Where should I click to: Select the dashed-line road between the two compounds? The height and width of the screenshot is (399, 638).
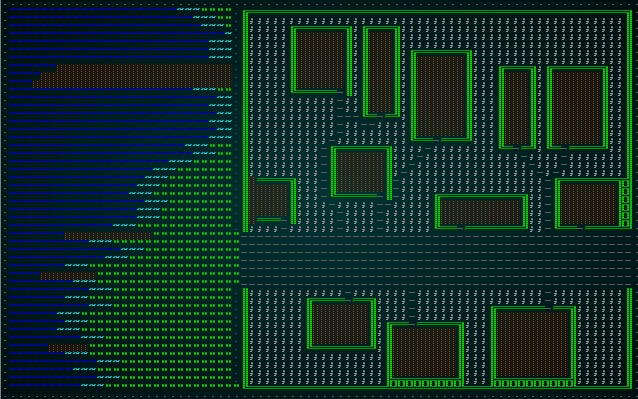pos(435,260)
